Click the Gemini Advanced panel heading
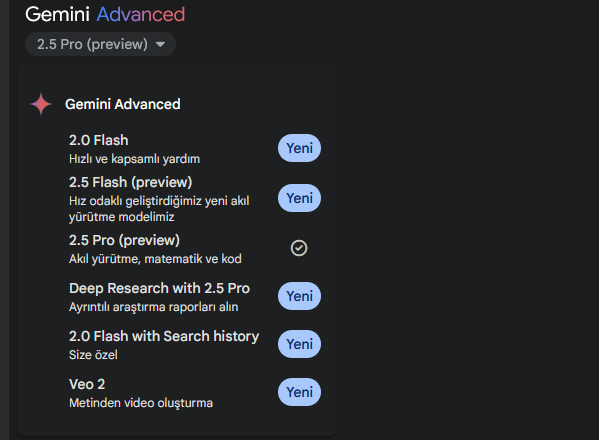 coord(123,104)
